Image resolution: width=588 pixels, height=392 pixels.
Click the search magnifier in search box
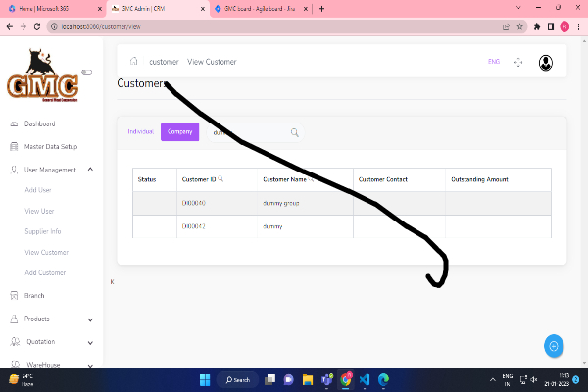[294, 132]
